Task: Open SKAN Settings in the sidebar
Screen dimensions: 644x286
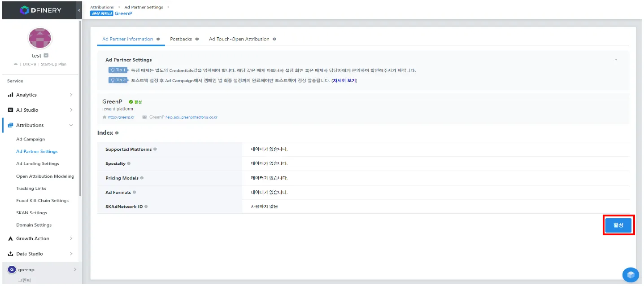Action: pyautogui.click(x=31, y=213)
